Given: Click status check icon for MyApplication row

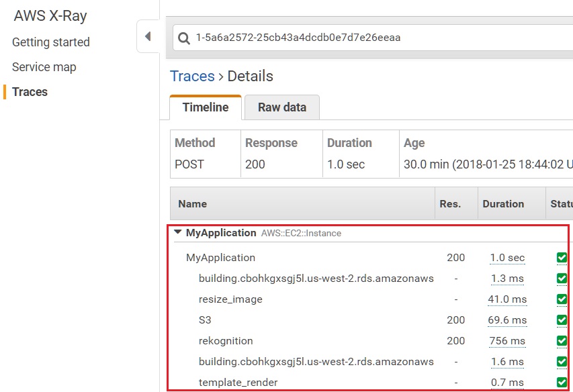Looking at the screenshot, I should click(562, 258).
